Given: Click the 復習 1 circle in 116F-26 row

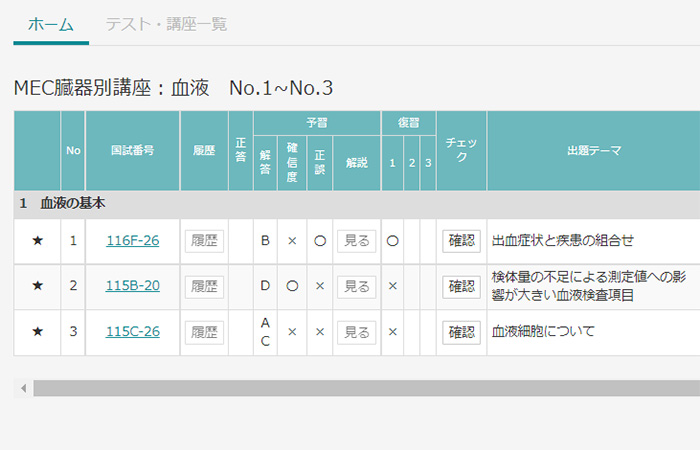Looking at the screenshot, I should click(392, 241).
